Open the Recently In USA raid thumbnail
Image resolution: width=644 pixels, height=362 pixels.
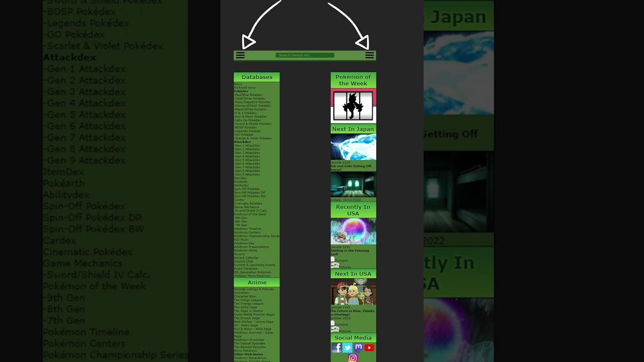coord(353,231)
